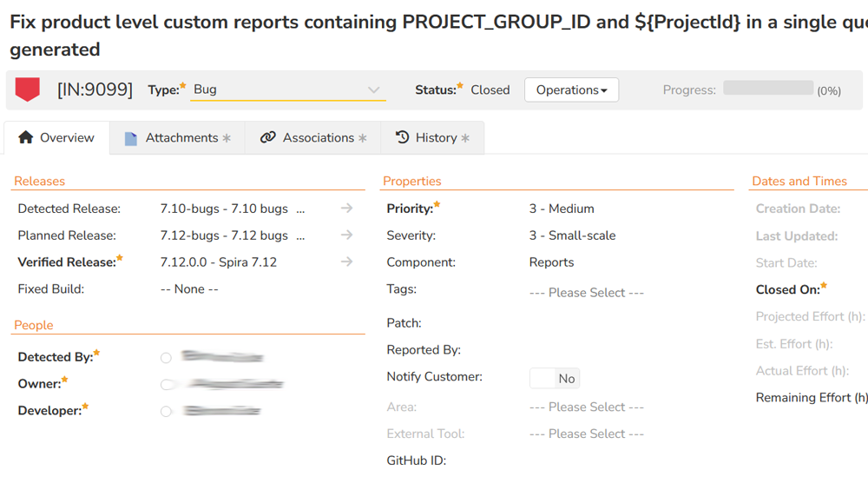This screenshot has width=868, height=477.
Task: Click the arrow next to Verified Release
Action: [346, 262]
